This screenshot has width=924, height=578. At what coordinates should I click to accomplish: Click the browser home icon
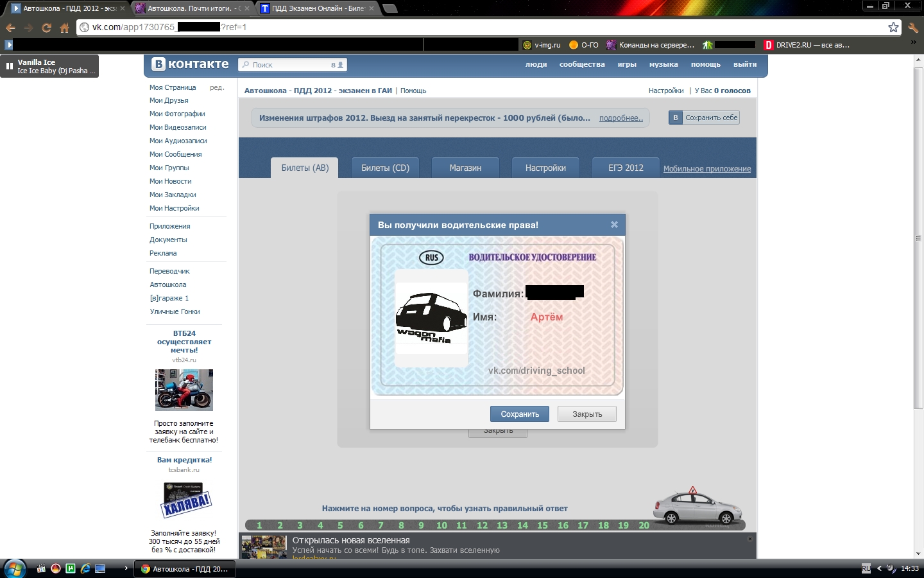64,28
